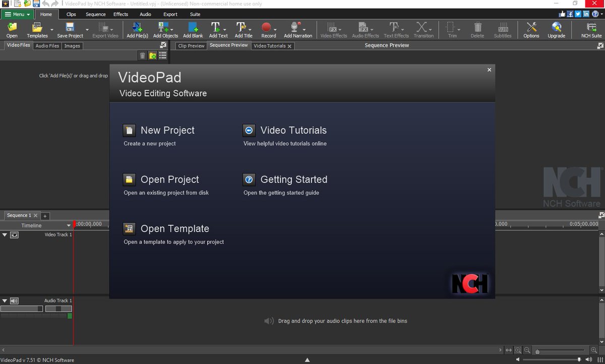This screenshot has width=605, height=364.
Task: Open the Getting Started guide
Action: click(285, 179)
